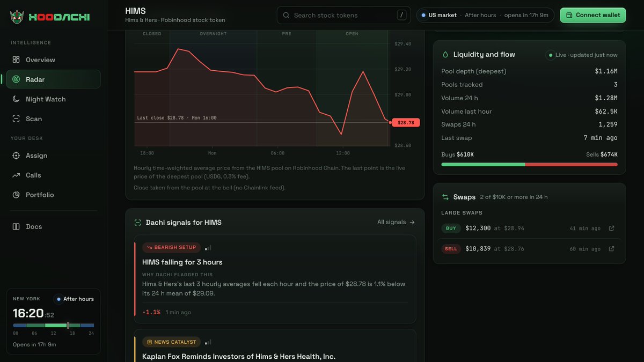Click the Connect wallet button

593,15
